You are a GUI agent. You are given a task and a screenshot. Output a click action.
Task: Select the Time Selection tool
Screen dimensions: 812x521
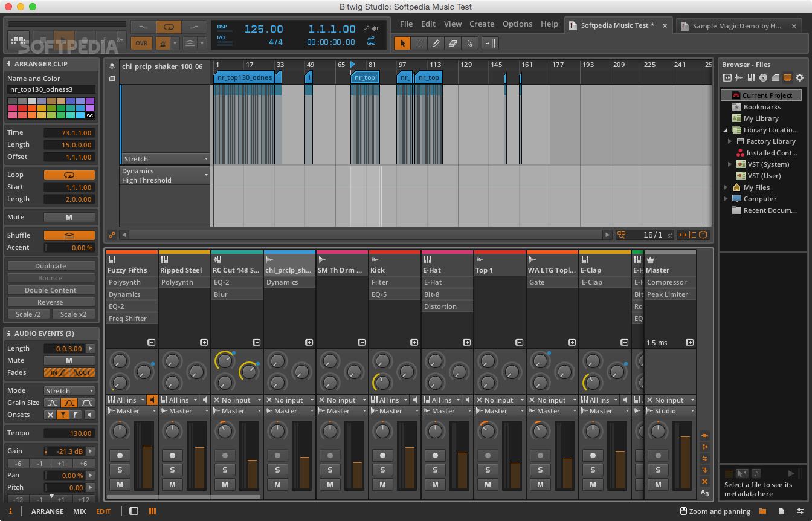pos(419,43)
